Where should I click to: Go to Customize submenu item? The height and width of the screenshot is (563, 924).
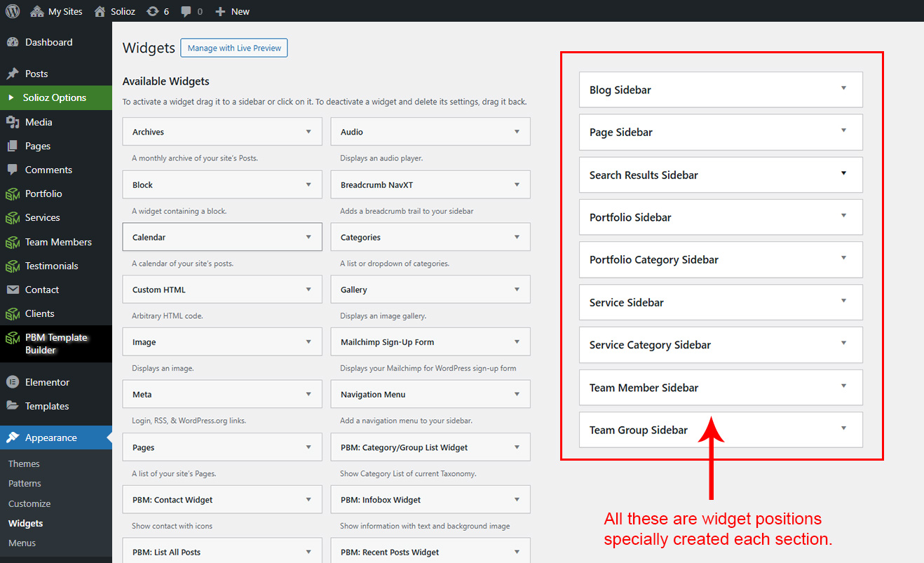[x=29, y=503]
